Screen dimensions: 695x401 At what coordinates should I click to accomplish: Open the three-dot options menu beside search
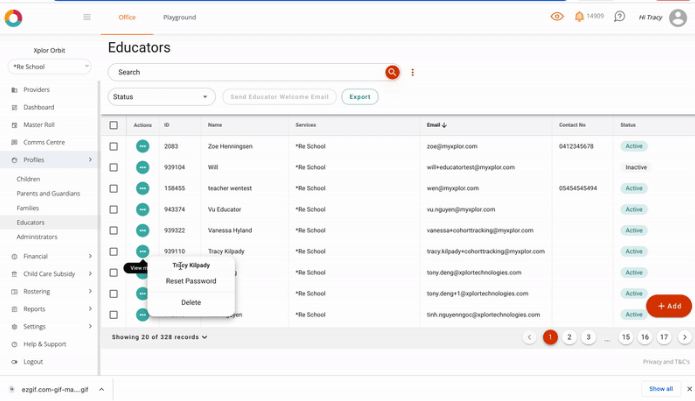(x=412, y=72)
